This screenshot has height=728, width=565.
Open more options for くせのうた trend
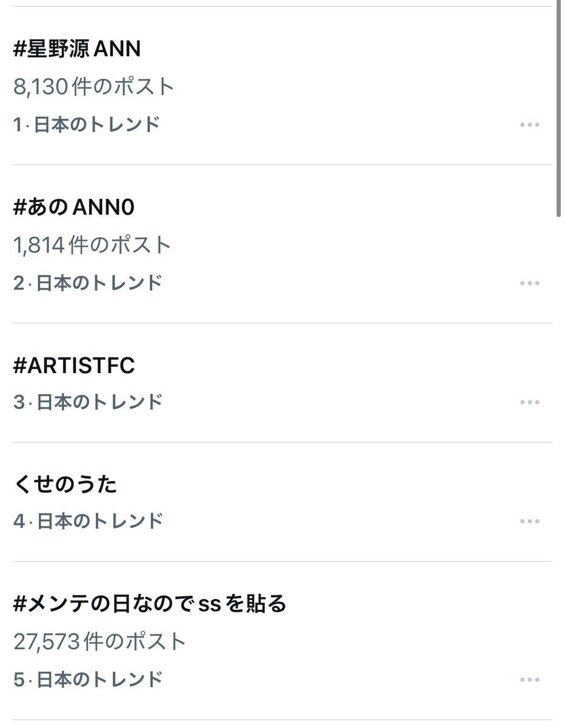tap(529, 521)
